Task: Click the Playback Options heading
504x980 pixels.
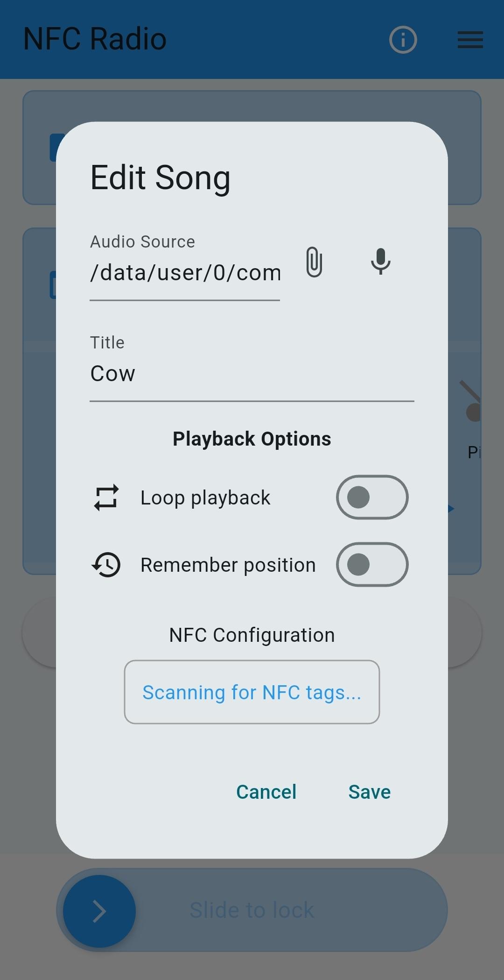Action: point(252,439)
